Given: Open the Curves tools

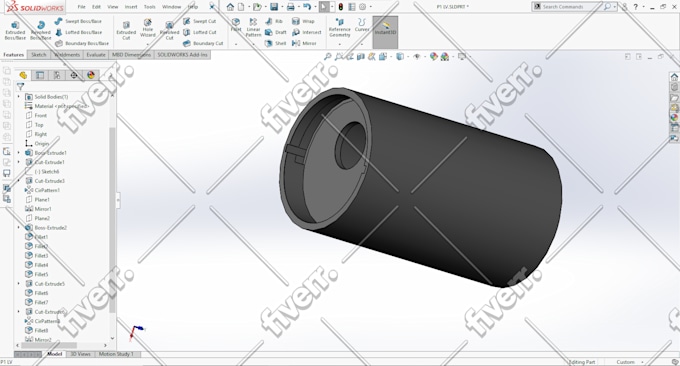Looking at the screenshot, I should click(362, 25).
